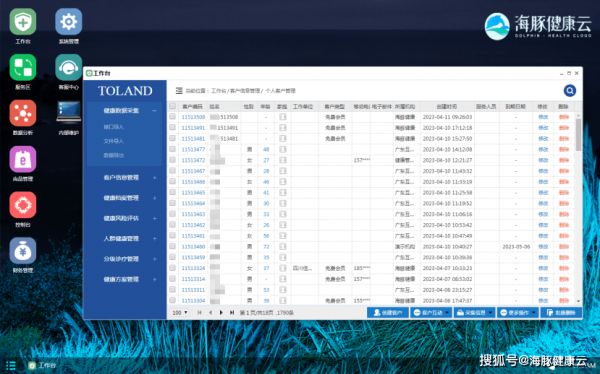This screenshot has height=374, width=600.
Task: Tick the checkbox for customer 11513472
Action: tap(172, 160)
